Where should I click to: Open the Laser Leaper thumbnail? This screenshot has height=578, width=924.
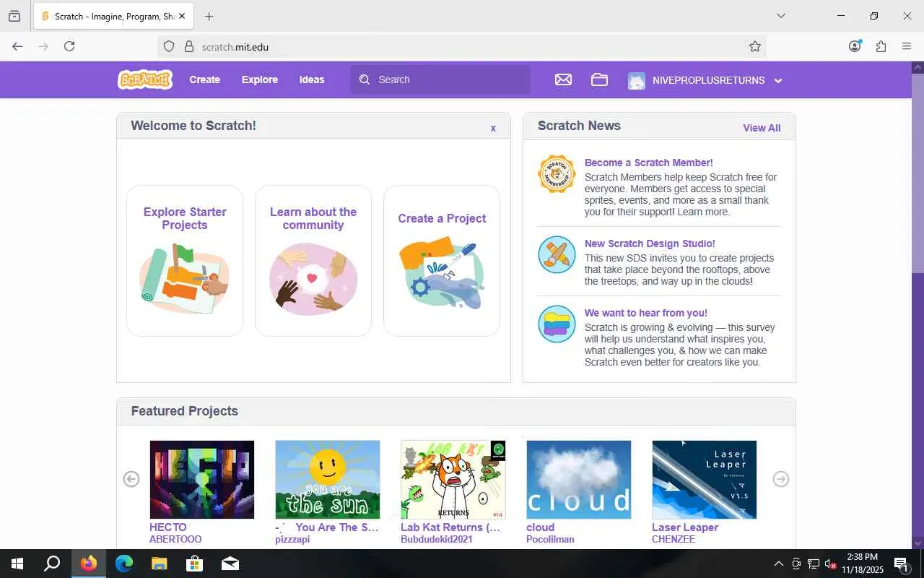705,480
